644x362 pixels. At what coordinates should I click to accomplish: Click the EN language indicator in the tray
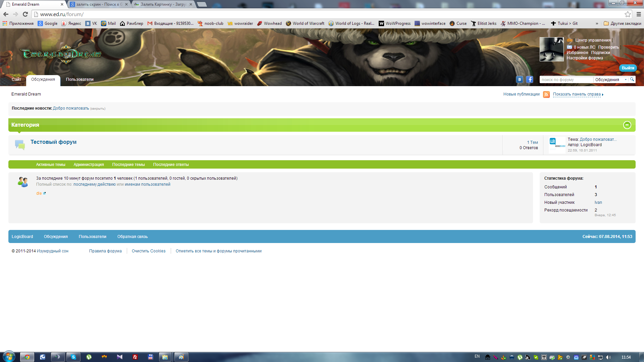[x=477, y=356]
